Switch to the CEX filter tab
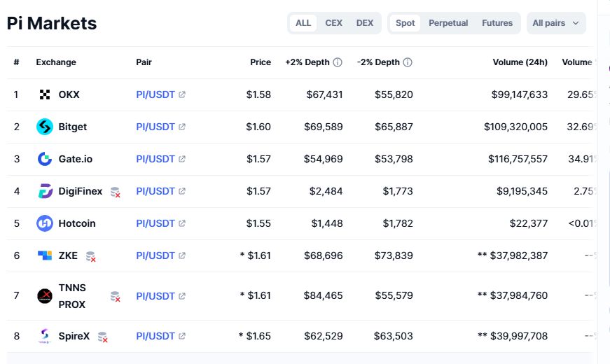This screenshot has width=610, height=364. point(334,23)
